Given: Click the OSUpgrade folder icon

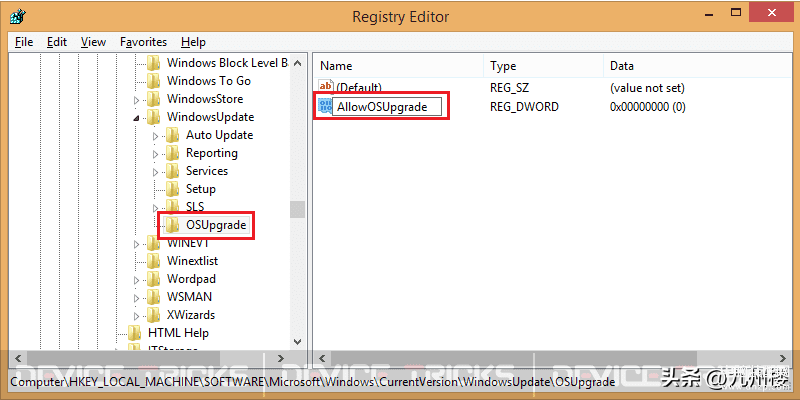Looking at the screenshot, I should 172,225.
